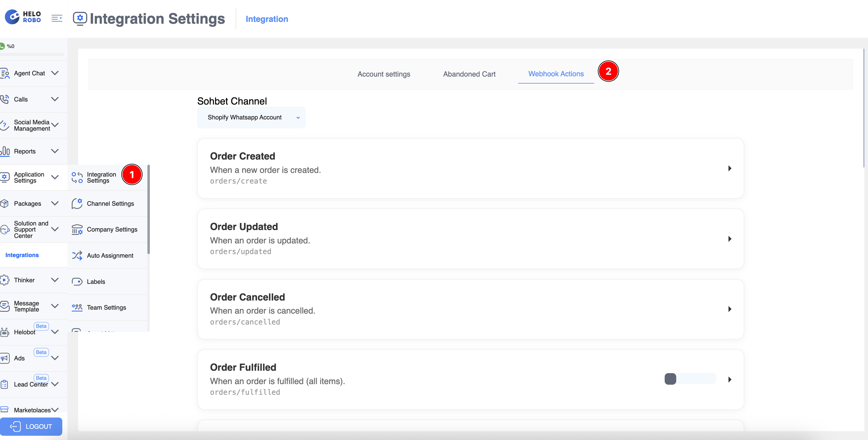The width and height of the screenshot is (868, 440).
Task: Open the Shopify Whatsapp Account dropdown
Action: [x=251, y=117]
